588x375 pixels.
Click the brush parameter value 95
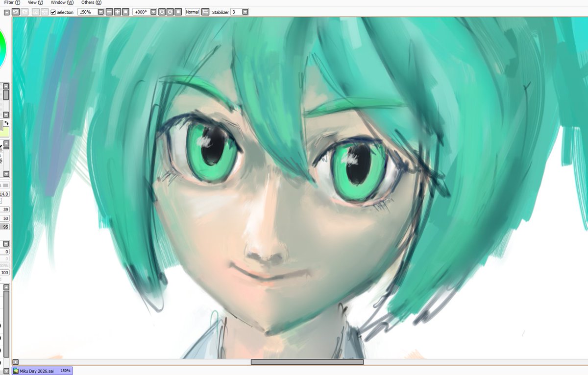(x=5, y=227)
